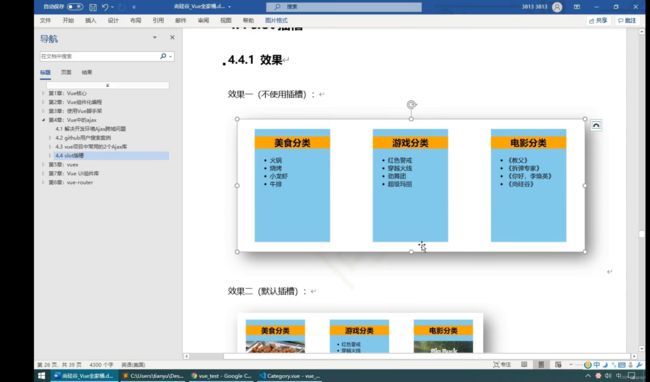This screenshot has width=650, height=382.
Task: Switch to the 引用 (References) ribbon tab
Action: 158,20
